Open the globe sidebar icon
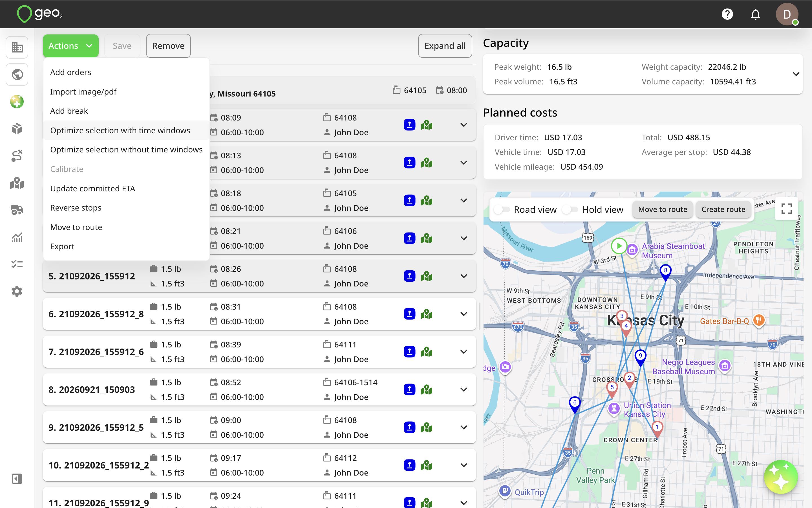812x508 pixels. [17, 74]
